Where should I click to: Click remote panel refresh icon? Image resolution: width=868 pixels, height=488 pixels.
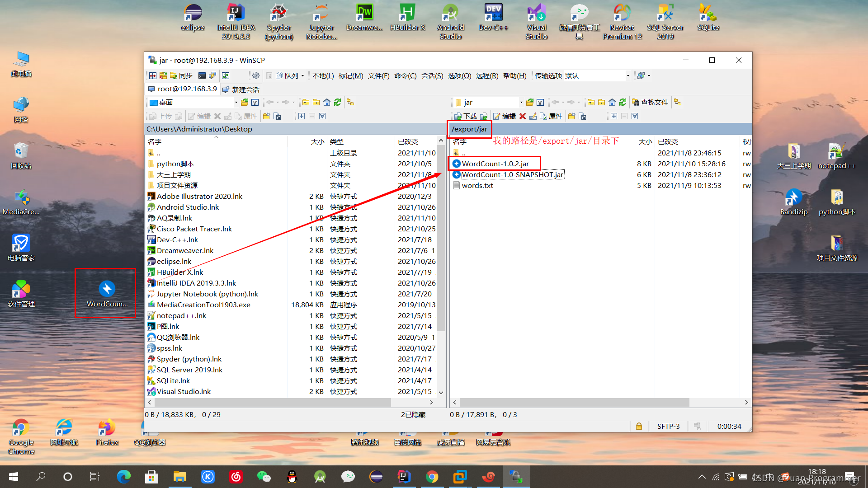623,103
